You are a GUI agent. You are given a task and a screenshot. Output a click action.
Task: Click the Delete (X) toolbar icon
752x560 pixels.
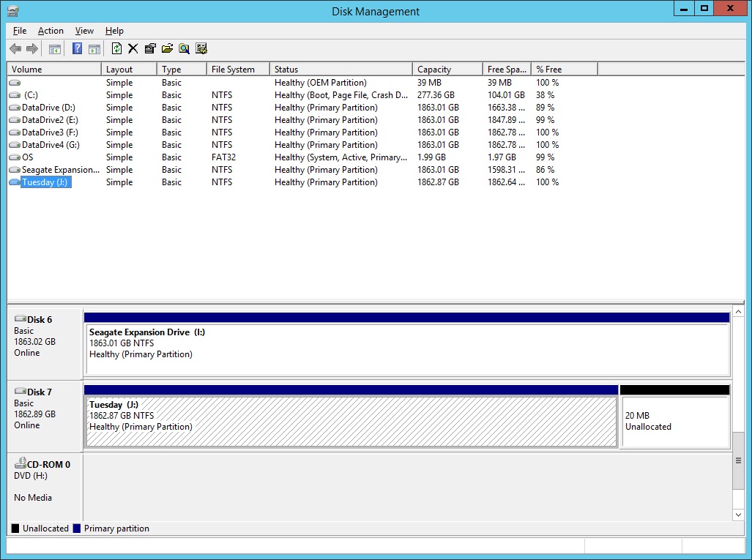click(133, 48)
